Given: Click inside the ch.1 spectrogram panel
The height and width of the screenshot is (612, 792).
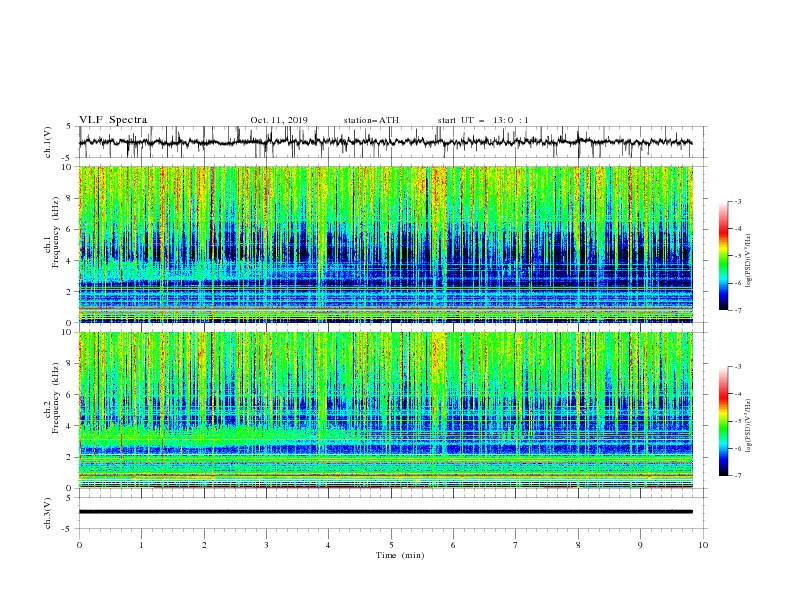Looking at the screenshot, I should pyautogui.click(x=386, y=244).
